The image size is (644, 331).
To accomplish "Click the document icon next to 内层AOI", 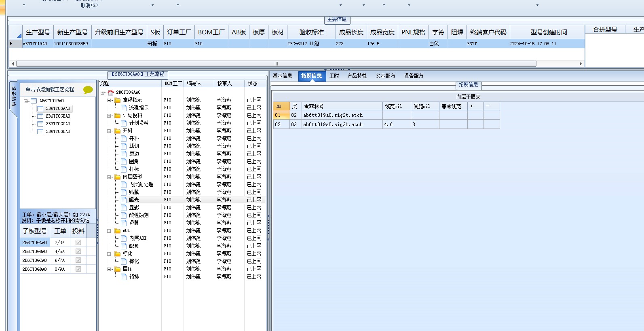I will click(x=124, y=238).
